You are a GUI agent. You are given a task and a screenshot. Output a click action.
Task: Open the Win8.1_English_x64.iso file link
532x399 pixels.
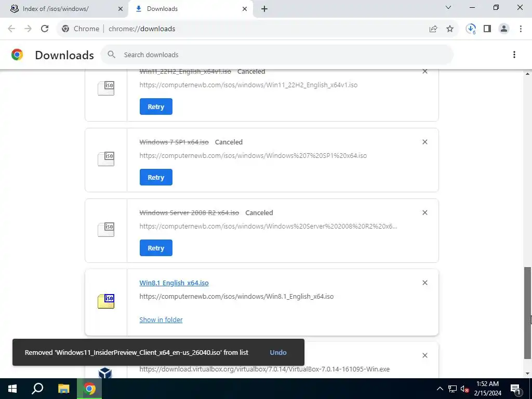174,283
